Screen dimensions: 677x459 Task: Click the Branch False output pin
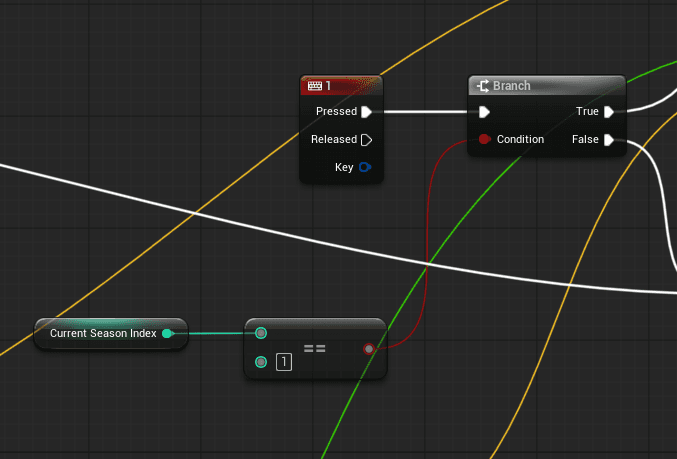(x=609, y=140)
